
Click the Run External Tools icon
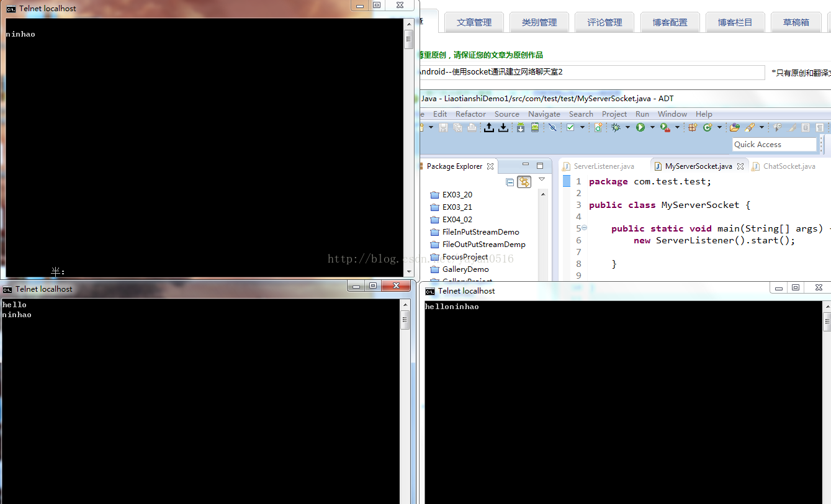(x=665, y=127)
